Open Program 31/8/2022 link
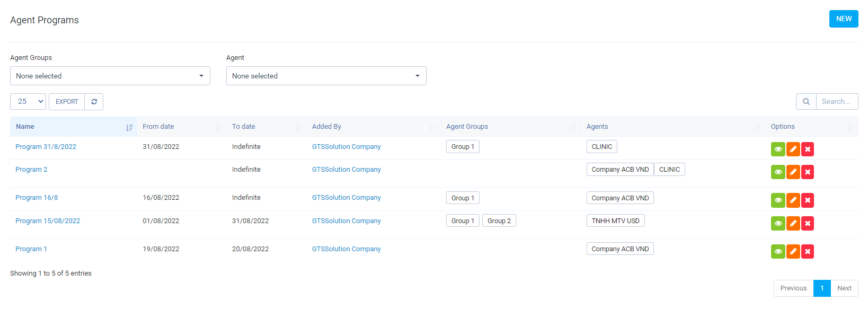868x309 pixels. pos(46,147)
